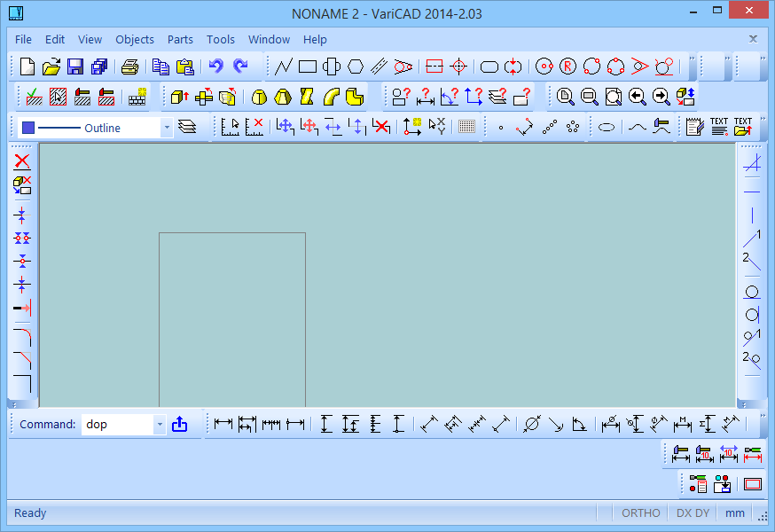Click the VariCAD application icon in title bar
The image size is (775, 532).
(x=16, y=12)
